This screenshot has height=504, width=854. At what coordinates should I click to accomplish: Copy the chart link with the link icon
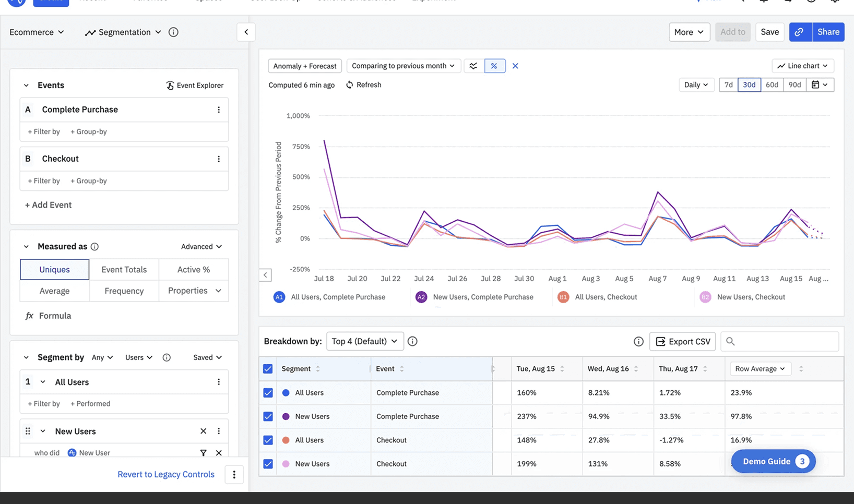800,32
